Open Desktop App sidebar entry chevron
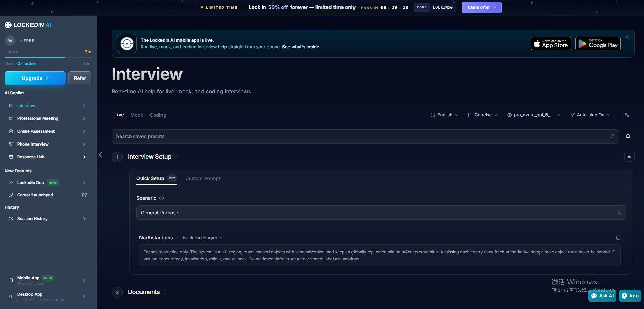Screen dimensions: 644x309 coord(84,296)
